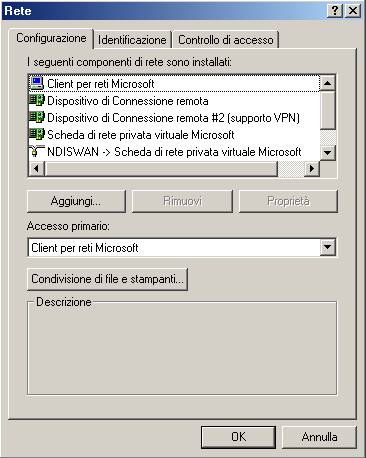Open the Controllo di accesso tab
Image resolution: width=366 pixels, height=458 pixels.
click(x=226, y=40)
